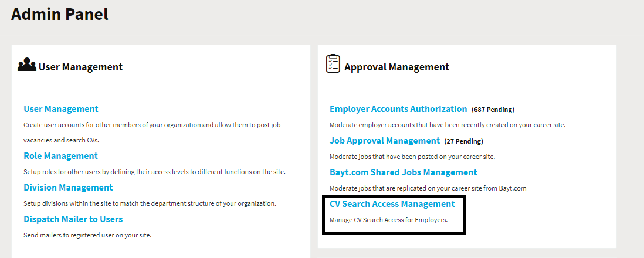Go to Division Management
This screenshot has width=644, height=258.
[x=68, y=188]
